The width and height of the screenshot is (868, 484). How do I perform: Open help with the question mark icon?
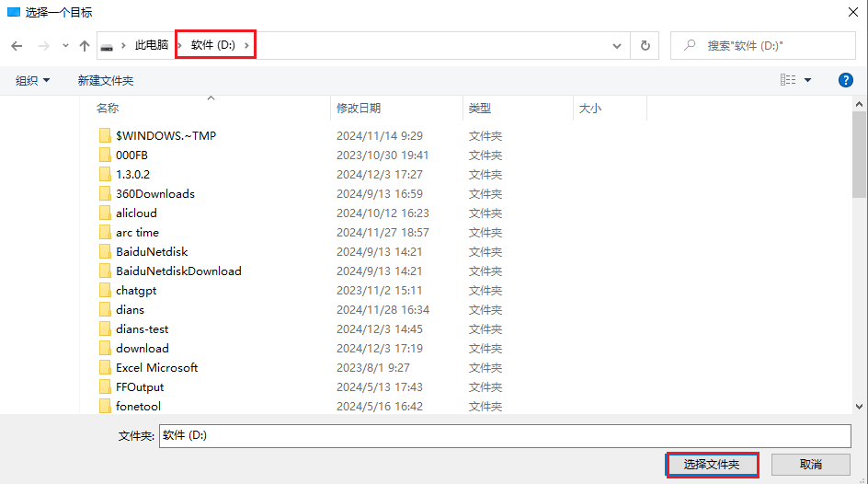[845, 80]
